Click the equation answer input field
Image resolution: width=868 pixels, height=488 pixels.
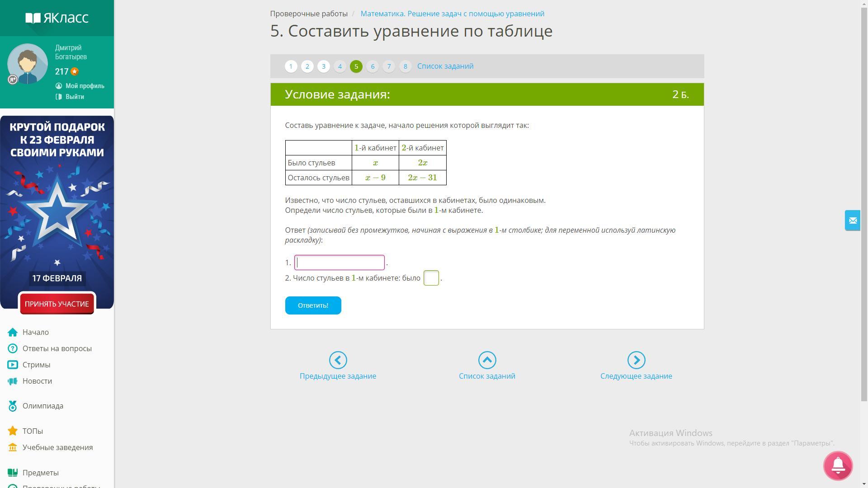tap(339, 263)
